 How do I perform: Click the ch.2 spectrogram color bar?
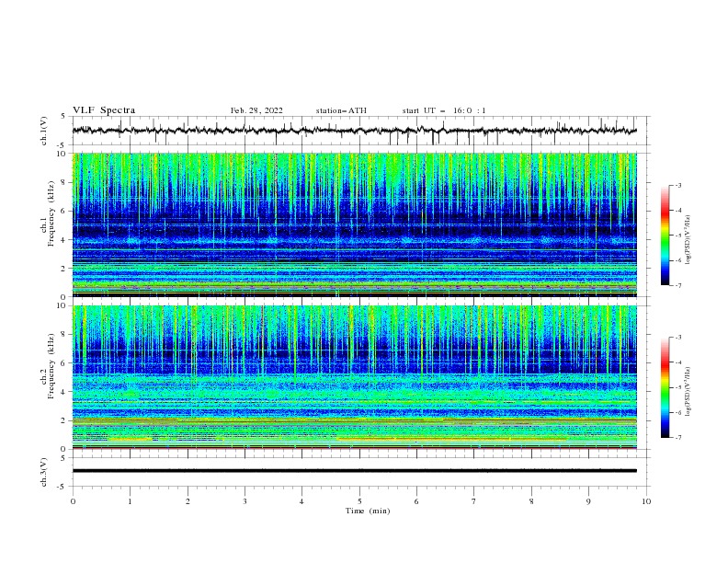pyautogui.click(x=665, y=387)
